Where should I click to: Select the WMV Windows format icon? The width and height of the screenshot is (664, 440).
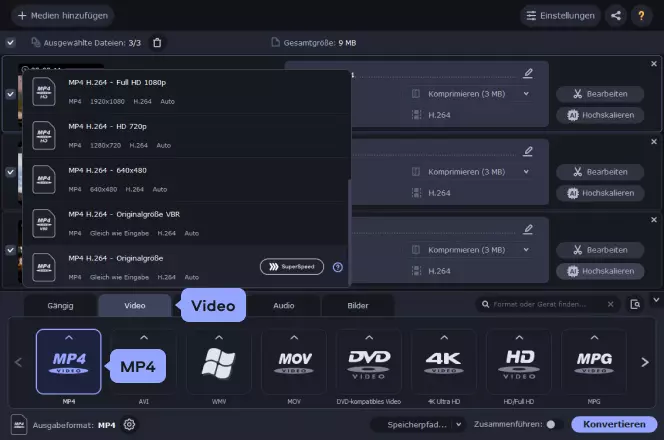(x=219, y=362)
